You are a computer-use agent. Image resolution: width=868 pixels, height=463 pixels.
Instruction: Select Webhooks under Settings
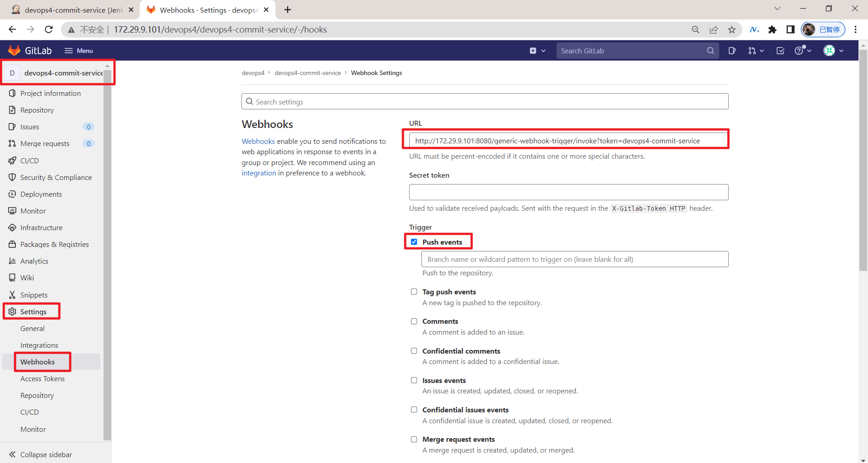[x=38, y=362]
